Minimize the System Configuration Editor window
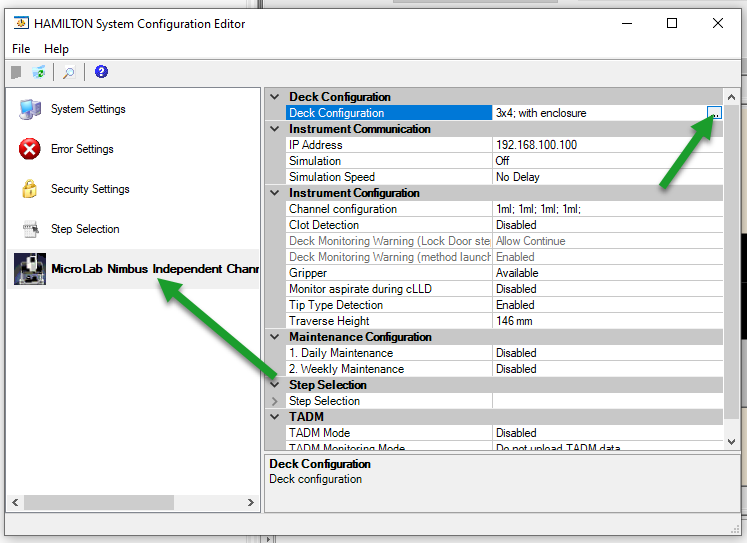The image size is (747, 543). [x=627, y=23]
